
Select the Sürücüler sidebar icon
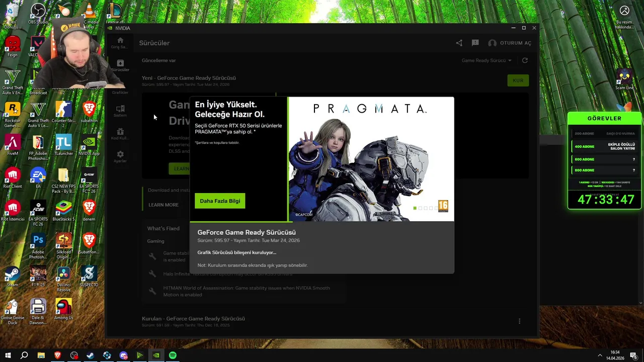click(x=120, y=65)
